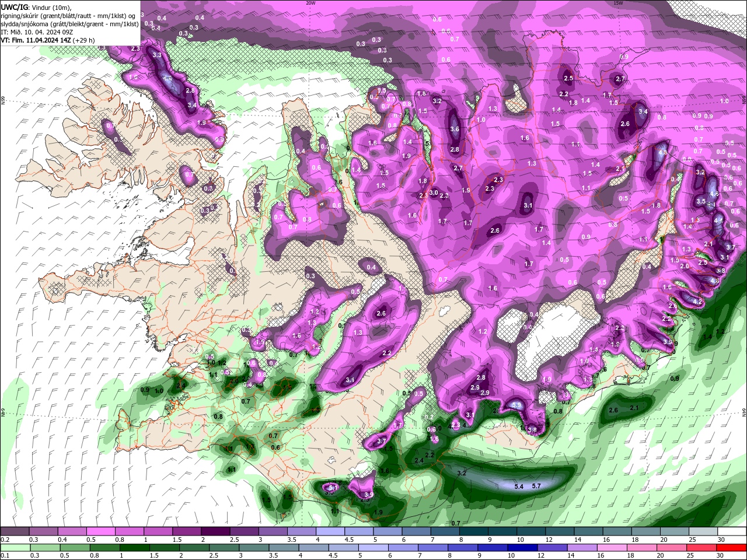Click upper legend row swatch labelled 0.2
This screenshot has height=560, width=747.
click(15, 531)
